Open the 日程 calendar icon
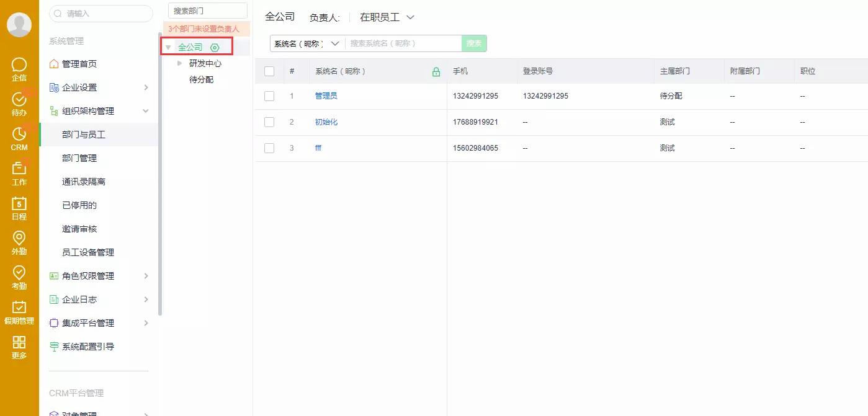868x416 pixels. (x=19, y=203)
